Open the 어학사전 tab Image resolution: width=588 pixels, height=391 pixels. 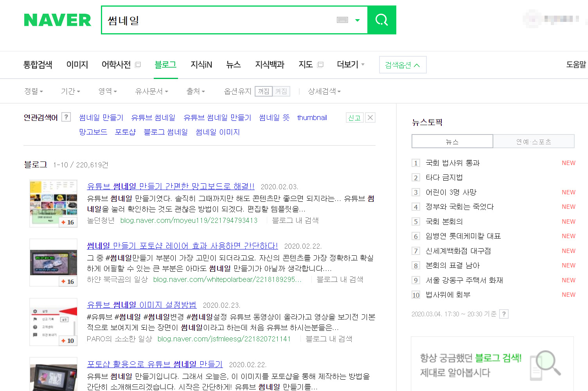(116, 65)
